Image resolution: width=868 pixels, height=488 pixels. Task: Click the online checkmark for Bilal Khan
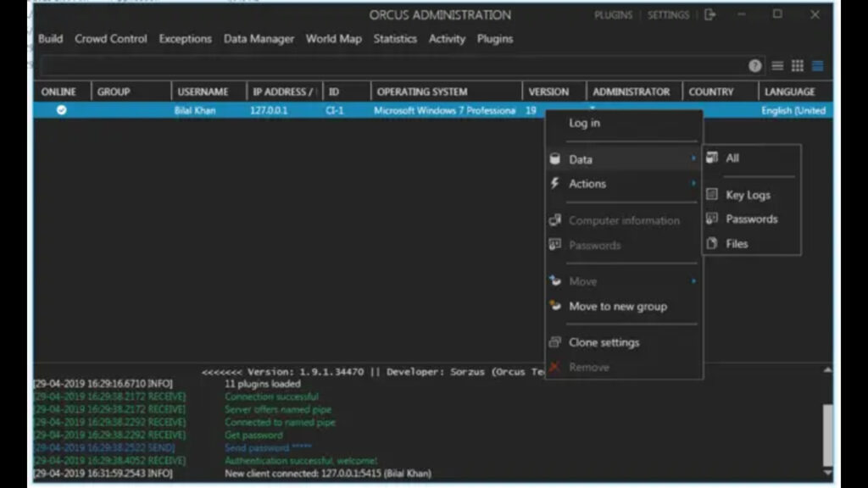point(61,110)
